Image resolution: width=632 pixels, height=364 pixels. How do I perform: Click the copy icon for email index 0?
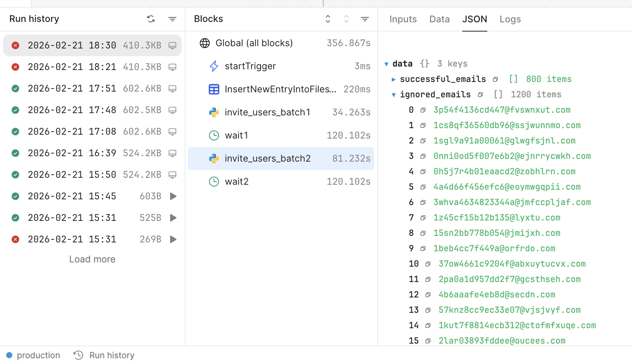pyautogui.click(x=423, y=110)
